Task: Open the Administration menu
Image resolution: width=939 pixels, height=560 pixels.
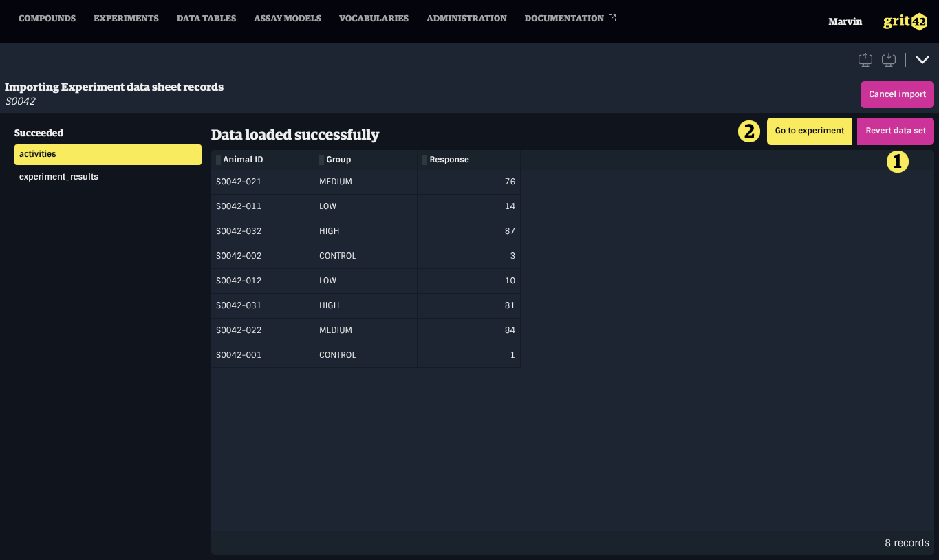Action: click(466, 19)
